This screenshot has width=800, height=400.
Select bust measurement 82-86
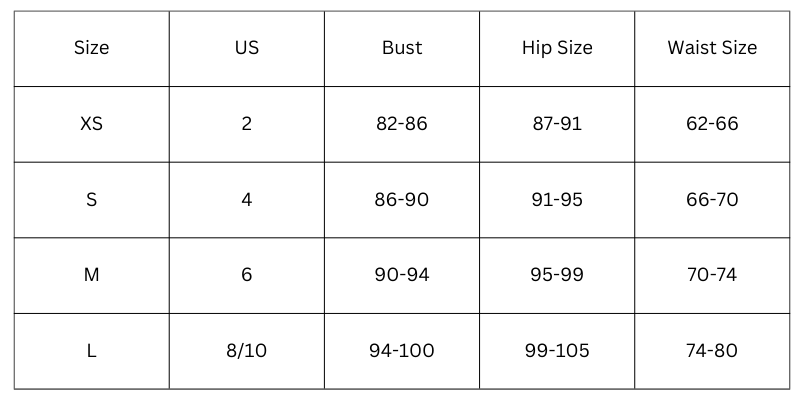(x=402, y=124)
